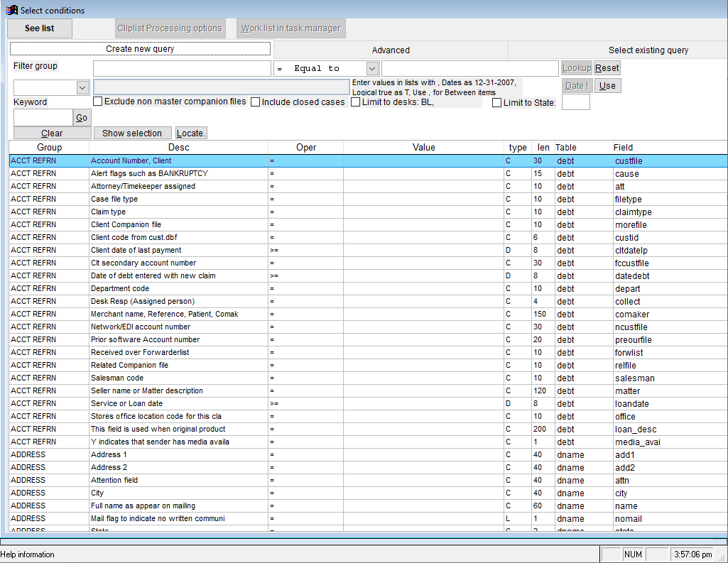The height and width of the screenshot is (563, 728).
Task: Click the Value cell of Address 1 row
Action: tap(423, 455)
